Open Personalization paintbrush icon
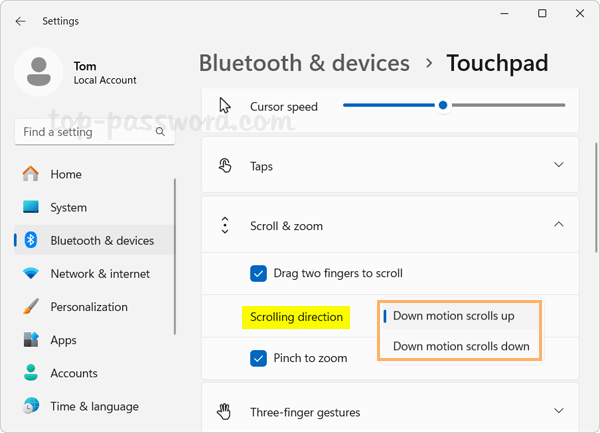 [31, 307]
